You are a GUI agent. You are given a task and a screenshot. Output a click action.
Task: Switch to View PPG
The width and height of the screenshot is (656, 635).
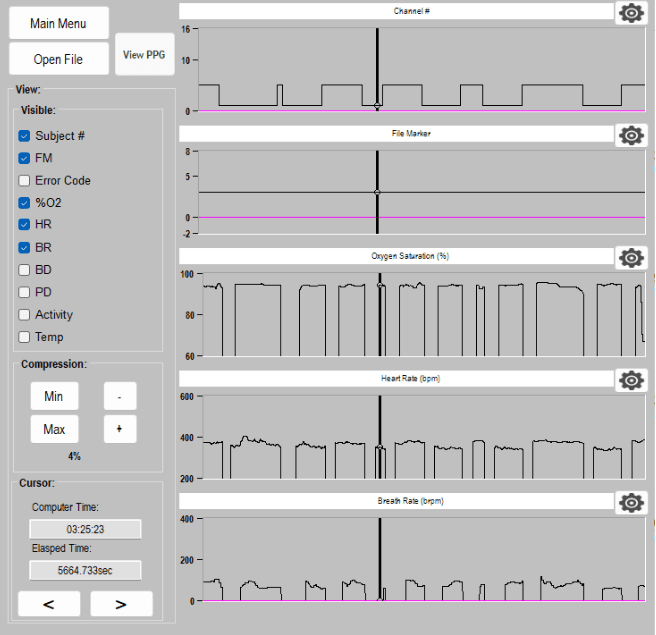pyautogui.click(x=144, y=55)
